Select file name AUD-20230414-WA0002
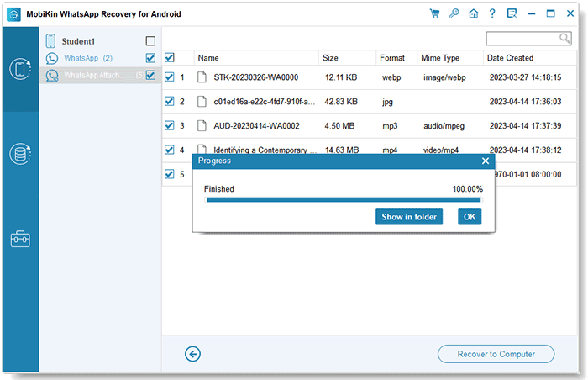The image size is (588, 380). pos(256,126)
